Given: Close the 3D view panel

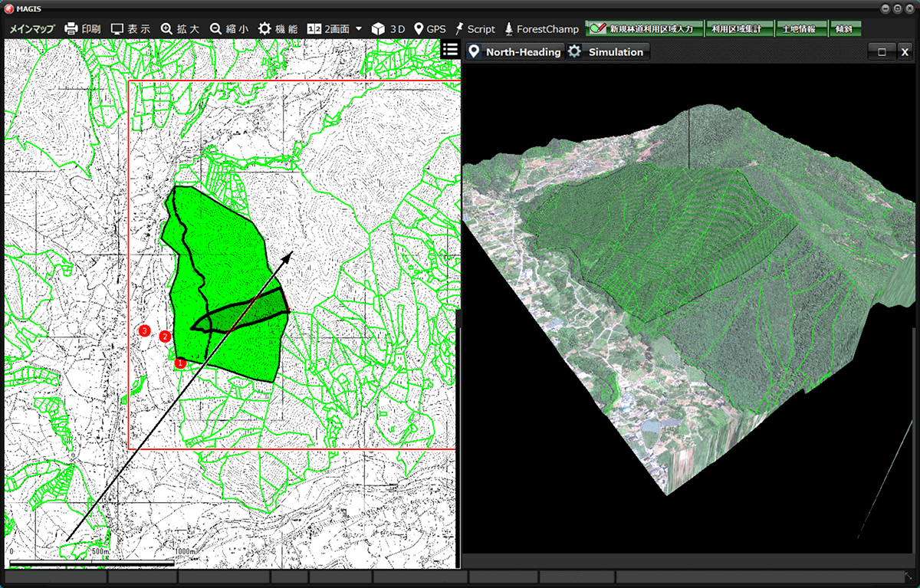Looking at the screenshot, I should tap(905, 51).
